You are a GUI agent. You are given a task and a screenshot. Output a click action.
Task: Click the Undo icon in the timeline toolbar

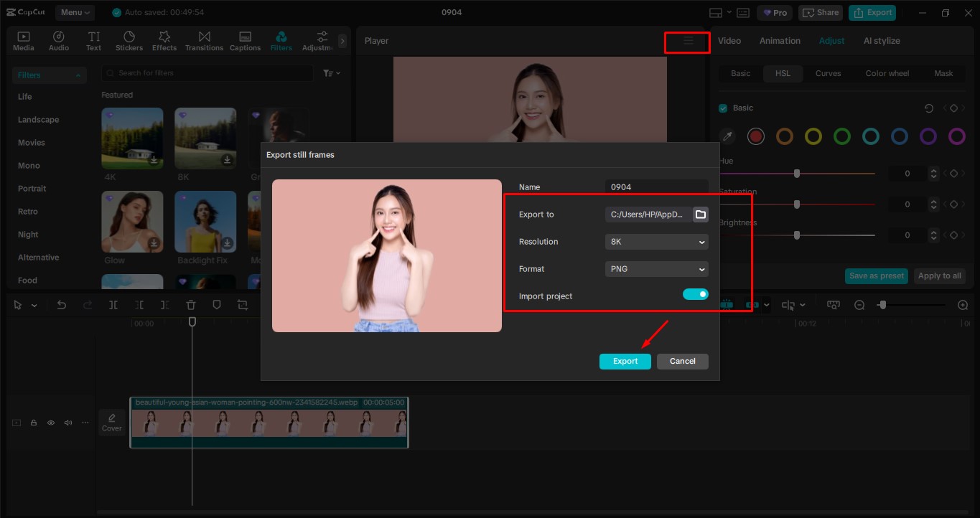click(x=61, y=304)
